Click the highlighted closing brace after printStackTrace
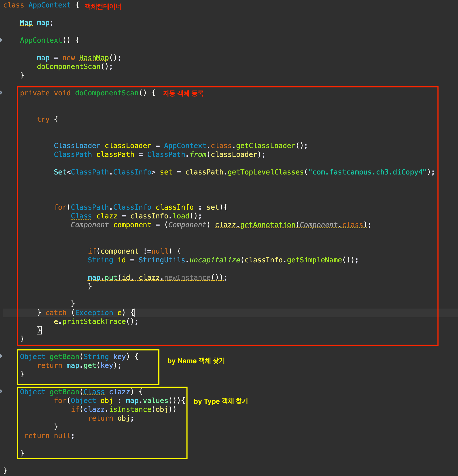 pos(39,330)
